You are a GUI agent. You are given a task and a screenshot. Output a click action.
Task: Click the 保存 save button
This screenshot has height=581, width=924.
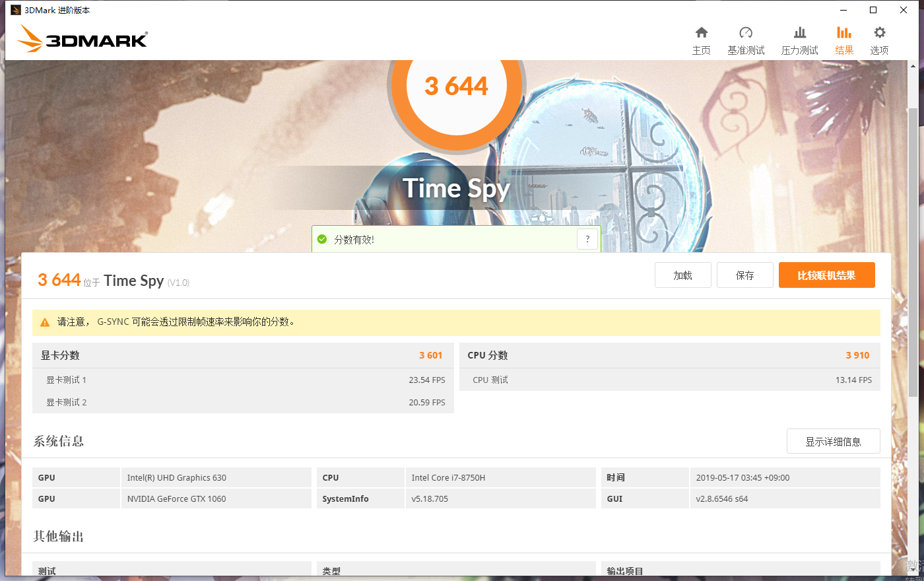(745, 275)
